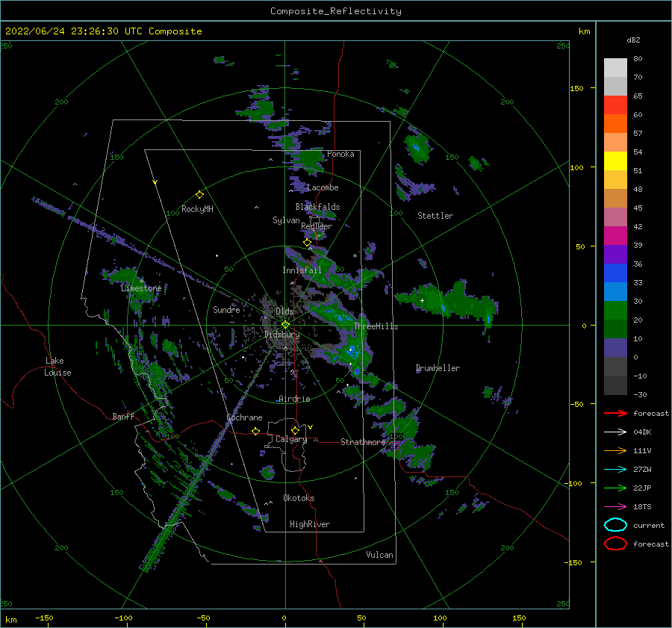
Task: Click the orange 111V arrow icon
Action: 615,450
